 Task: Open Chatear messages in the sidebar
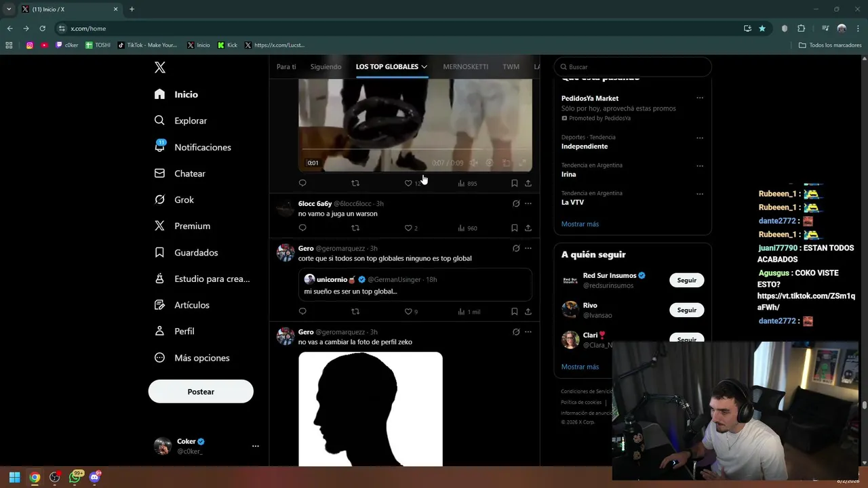[x=180, y=174]
